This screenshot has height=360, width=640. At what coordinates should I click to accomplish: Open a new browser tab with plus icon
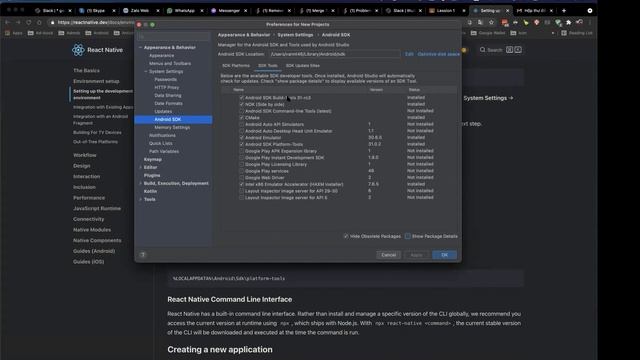564,10
